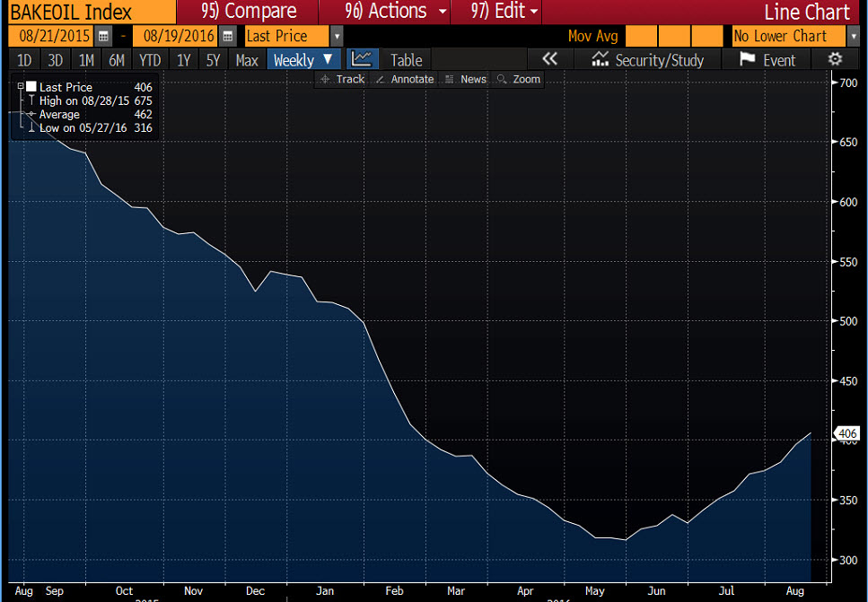Screen dimensions: 868x602
Task: Click the start date field 08/21/2015
Action: pyautogui.click(x=51, y=37)
